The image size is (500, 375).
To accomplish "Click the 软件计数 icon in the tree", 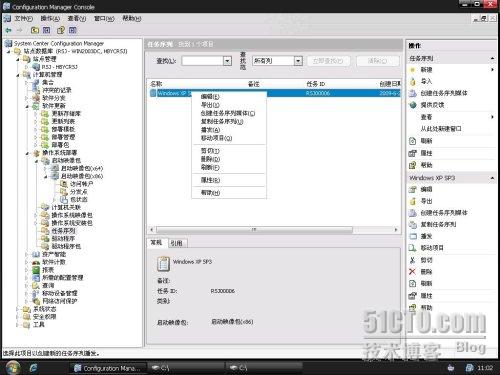I will 36,262.
